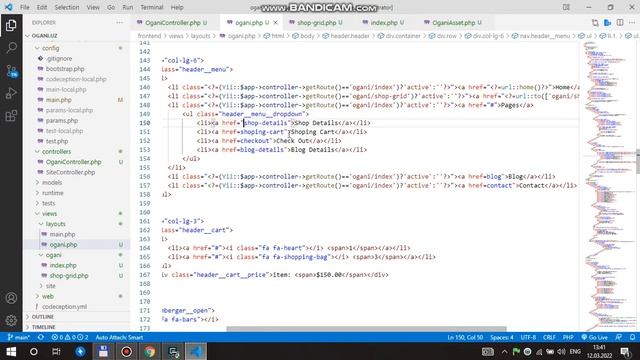Screen dimensions: 640x360
Task: Open the Accounts menu
Action: tap(11, 298)
